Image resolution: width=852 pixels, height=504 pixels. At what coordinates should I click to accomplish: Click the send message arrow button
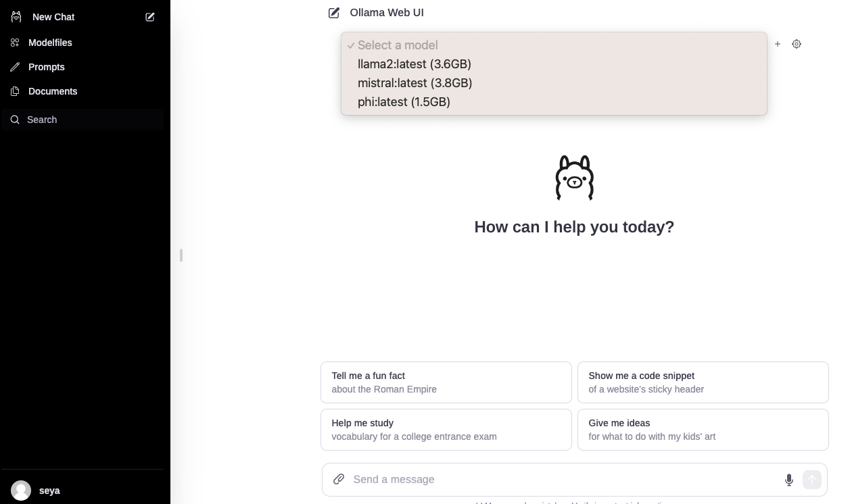point(812,480)
